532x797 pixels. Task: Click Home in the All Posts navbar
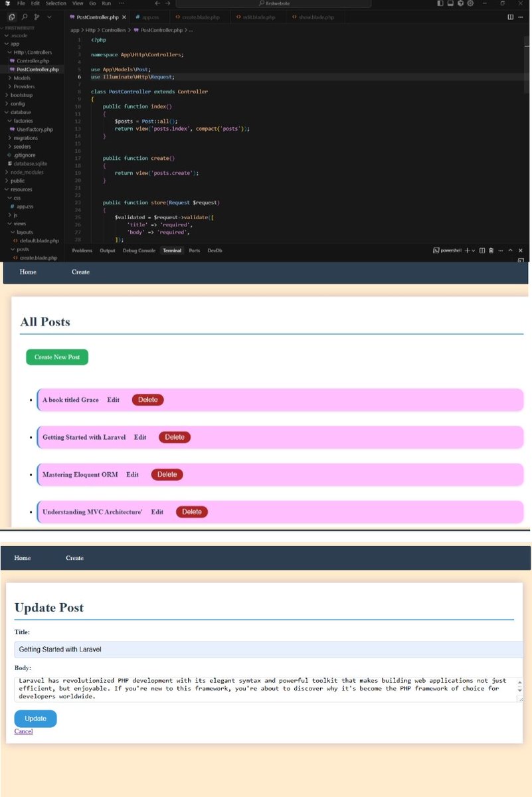(x=28, y=272)
